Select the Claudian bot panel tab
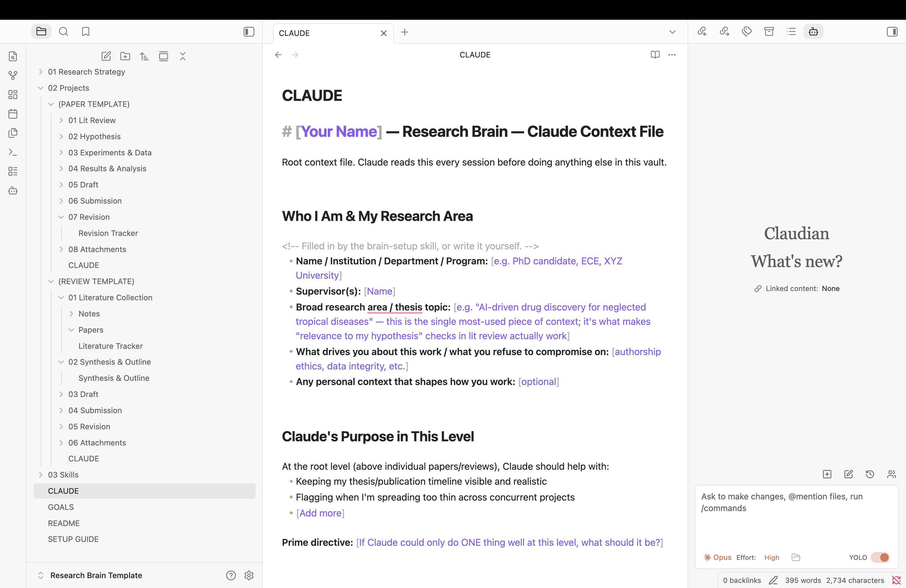Screen dimensions: 906x588 coord(813,31)
